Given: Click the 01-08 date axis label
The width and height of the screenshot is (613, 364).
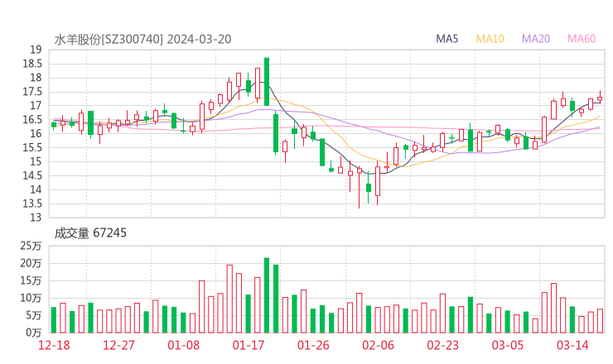Looking at the screenshot, I should click(x=183, y=345).
